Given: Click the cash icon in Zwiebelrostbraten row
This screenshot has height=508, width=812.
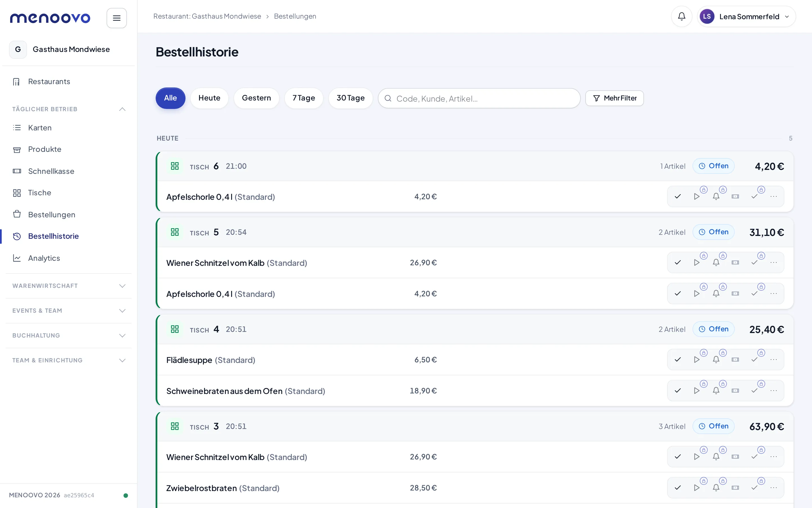Looking at the screenshot, I should [735, 488].
